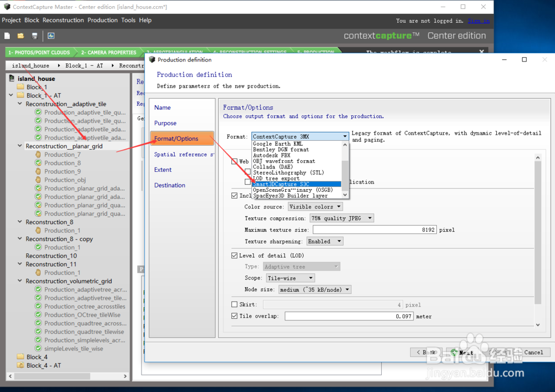Image resolution: width=555 pixels, height=392 pixels.
Task: Click the Open project folder toolbar icon
Action: (x=21, y=35)
